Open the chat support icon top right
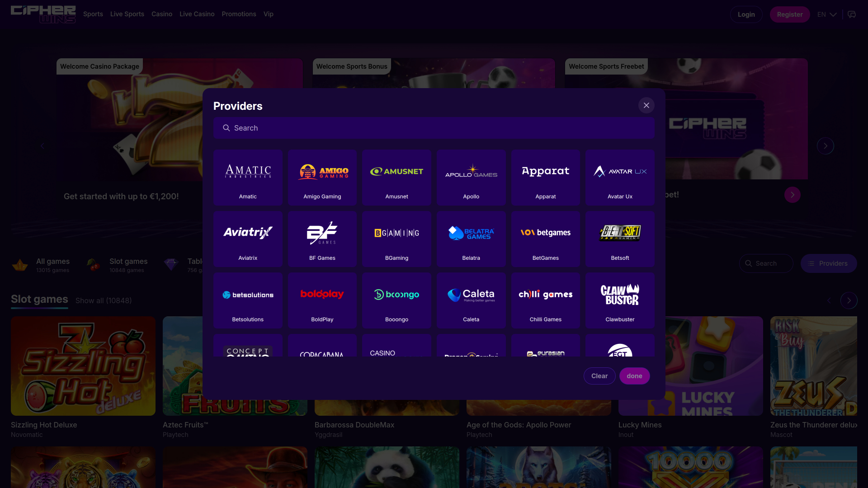868x488 pixels. tap(852, 14)
